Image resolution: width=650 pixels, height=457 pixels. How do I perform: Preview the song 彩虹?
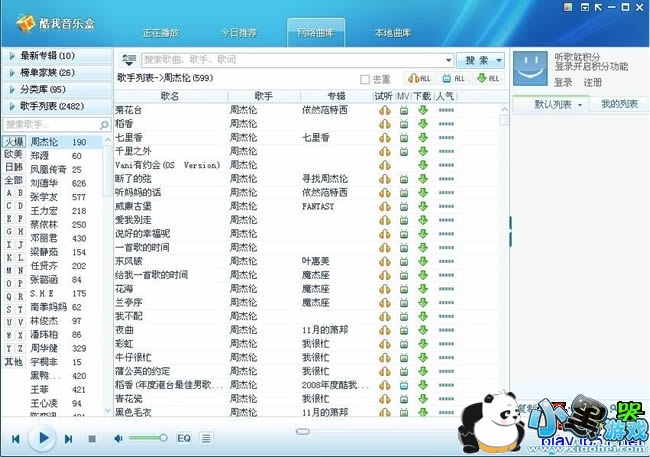point(385,344)
